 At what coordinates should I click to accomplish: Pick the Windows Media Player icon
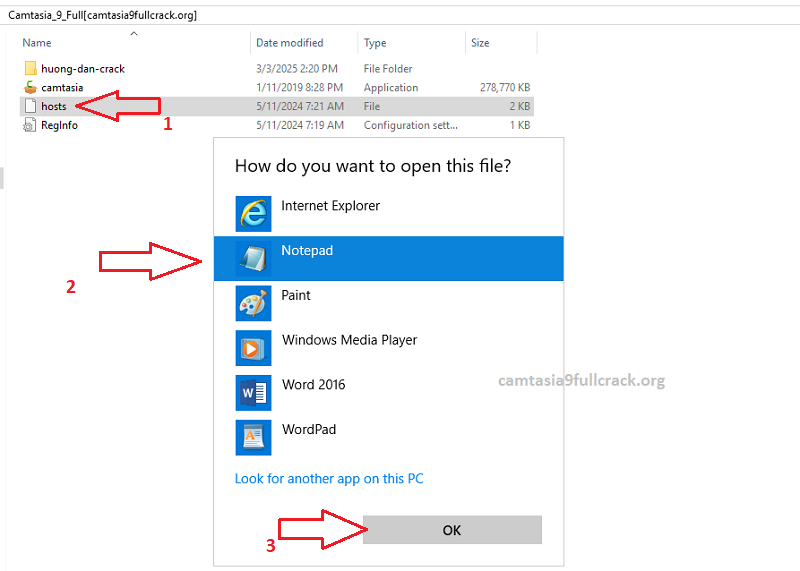(x=253, y=348)
